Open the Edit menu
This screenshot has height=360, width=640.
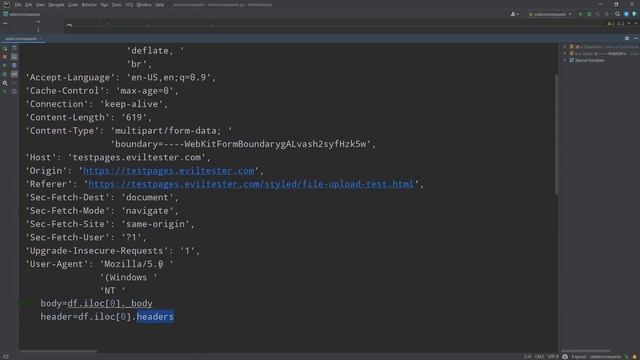point(29,5)
